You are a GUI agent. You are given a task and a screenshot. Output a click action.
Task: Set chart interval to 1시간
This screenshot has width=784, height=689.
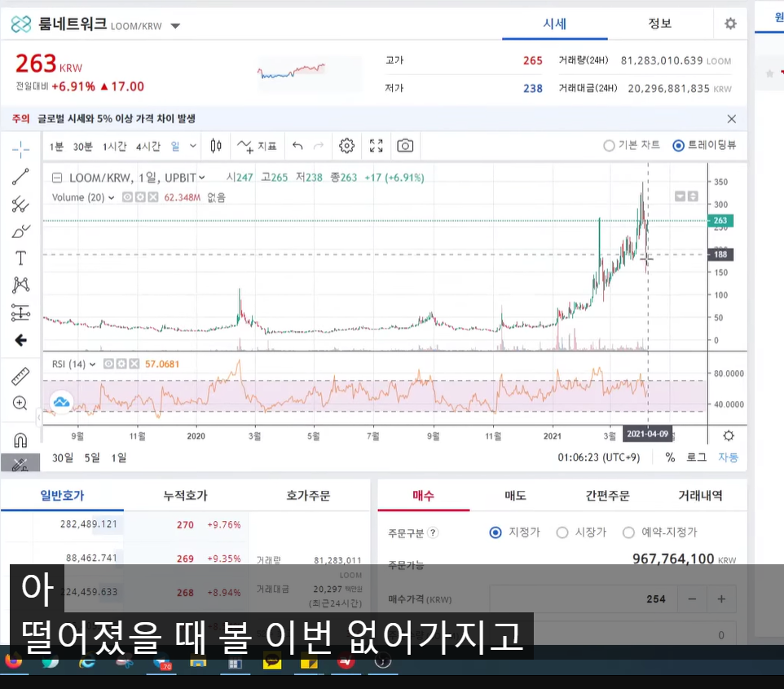[x=114, y=146]
